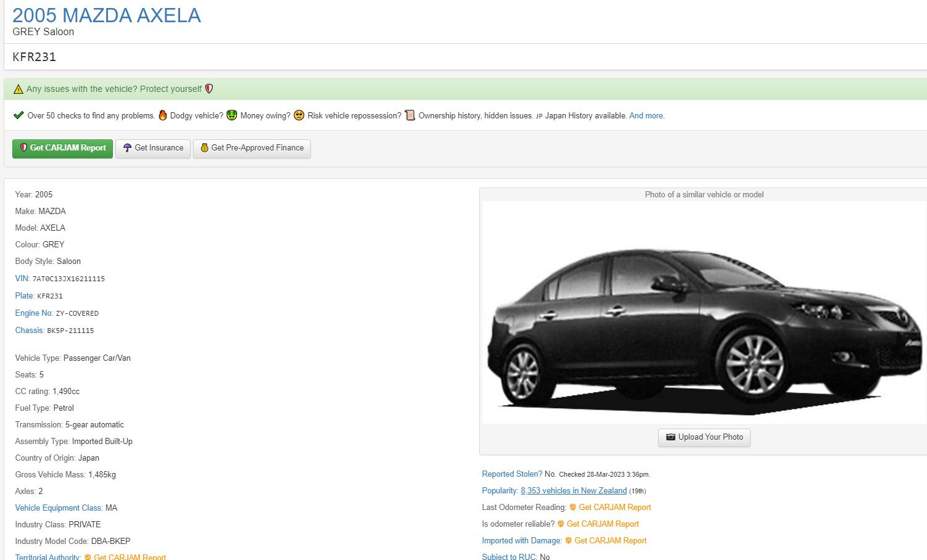The image size is (927, 560).
Task: Click the Mazda Axela vehicle photo
Action: coord(704,312)
